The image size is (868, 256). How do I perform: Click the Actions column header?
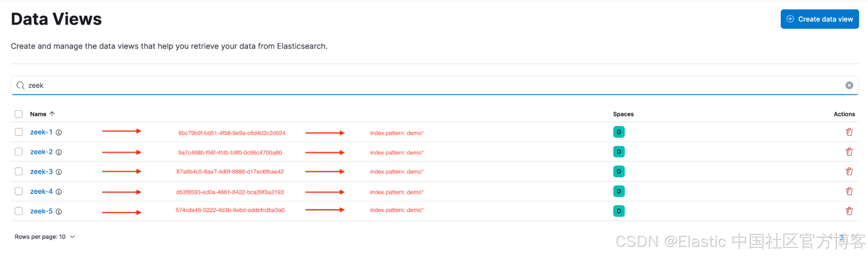coord(844,114)
